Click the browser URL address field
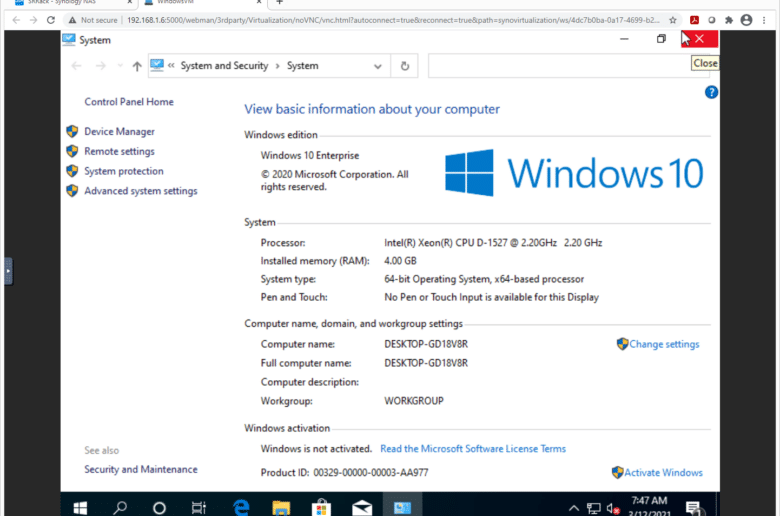This screenshot has height=516, width=780. point(393,20)
